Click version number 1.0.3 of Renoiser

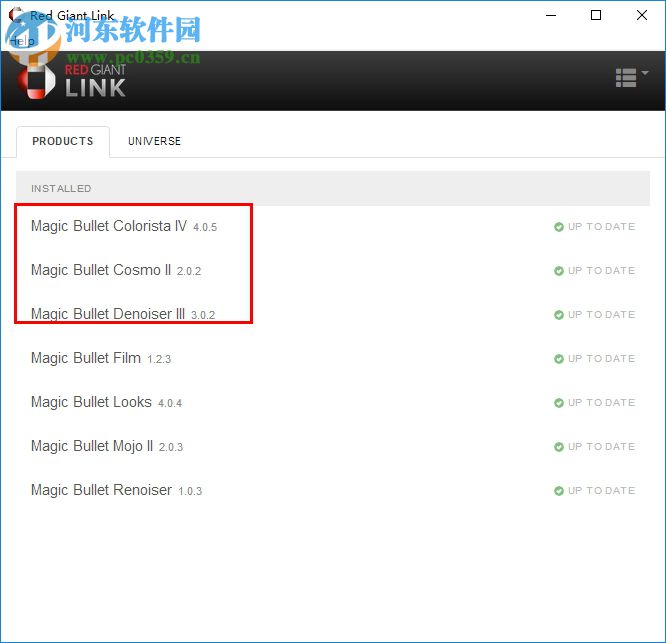pos(190,491)
